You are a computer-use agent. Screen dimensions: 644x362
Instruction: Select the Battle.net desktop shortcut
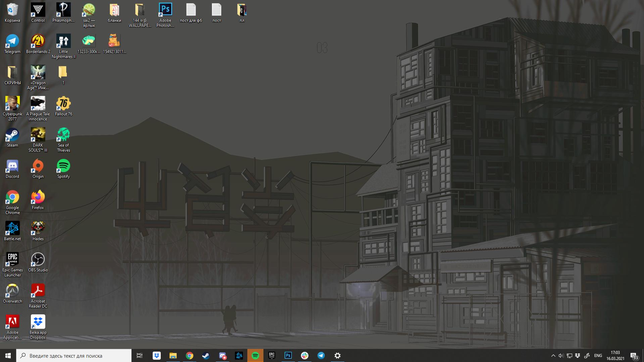(x=12, y=231)
